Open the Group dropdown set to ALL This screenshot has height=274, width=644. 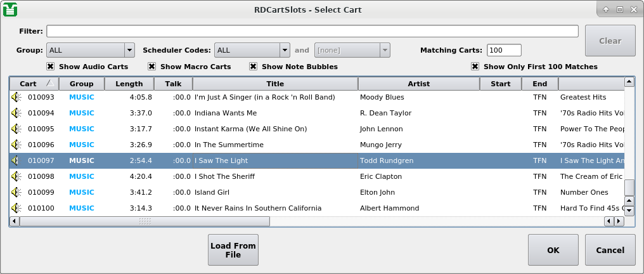90,50
